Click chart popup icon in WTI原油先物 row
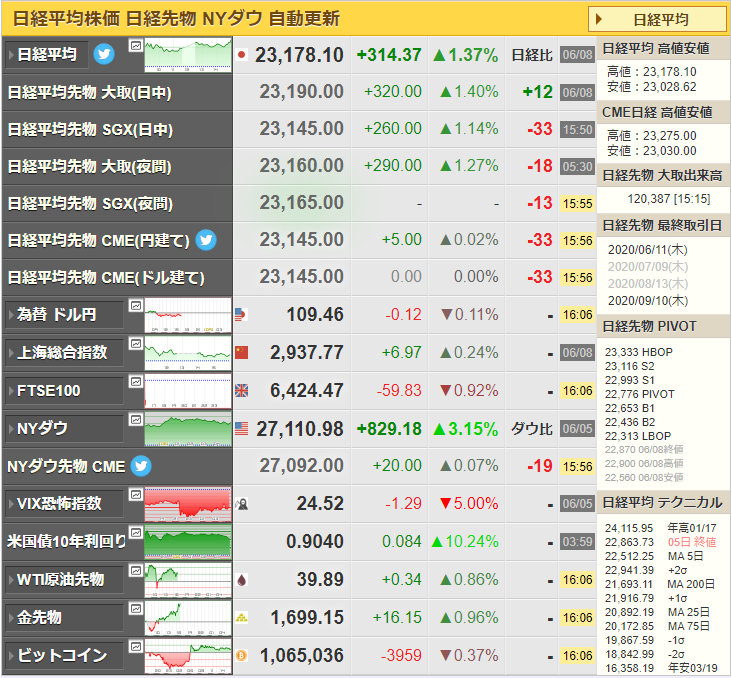731x678 pixels. point(136,571)
